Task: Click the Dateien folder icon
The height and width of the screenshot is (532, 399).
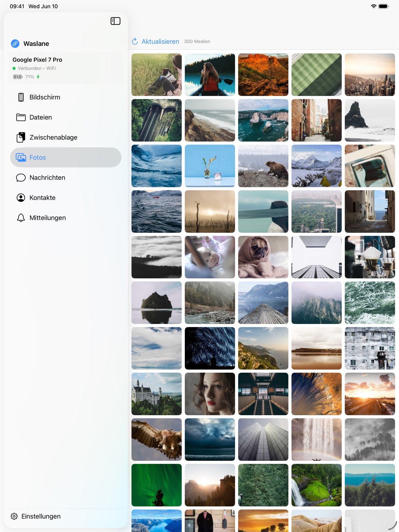Action: [21, 117]
